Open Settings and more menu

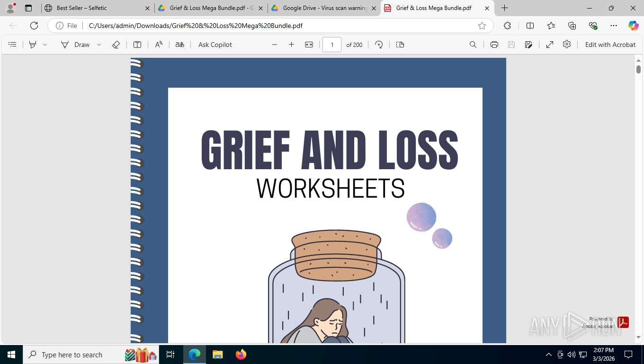tap(614, 26)
